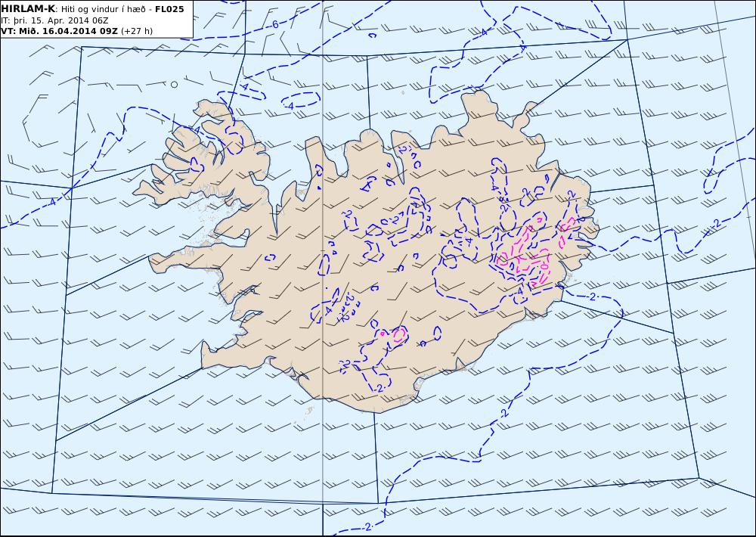
Task: Select the 'Hiti og vindur í hæð' title
Action: point(103,9)
